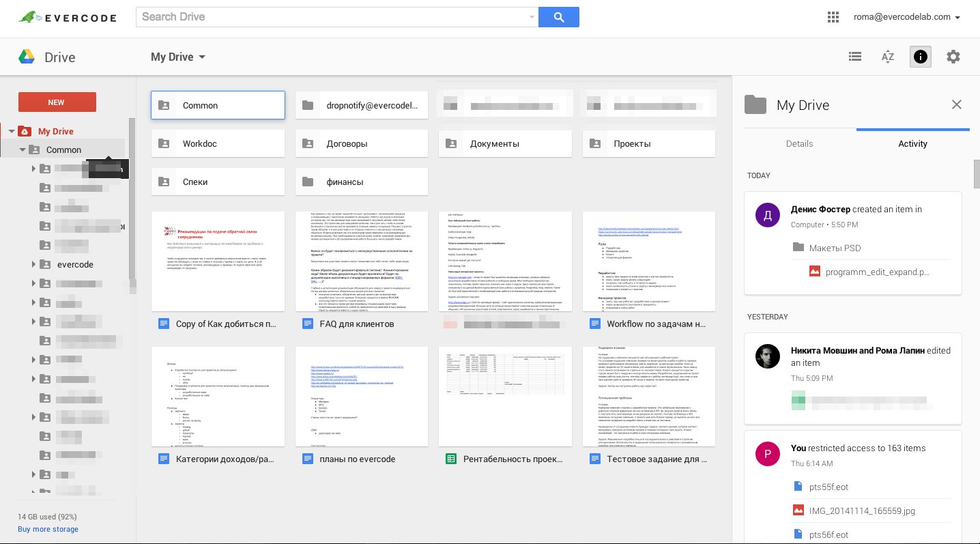Viewport: 980px width, 544px height.
Task: Switch to list view layout
Action: click(854, 57)
